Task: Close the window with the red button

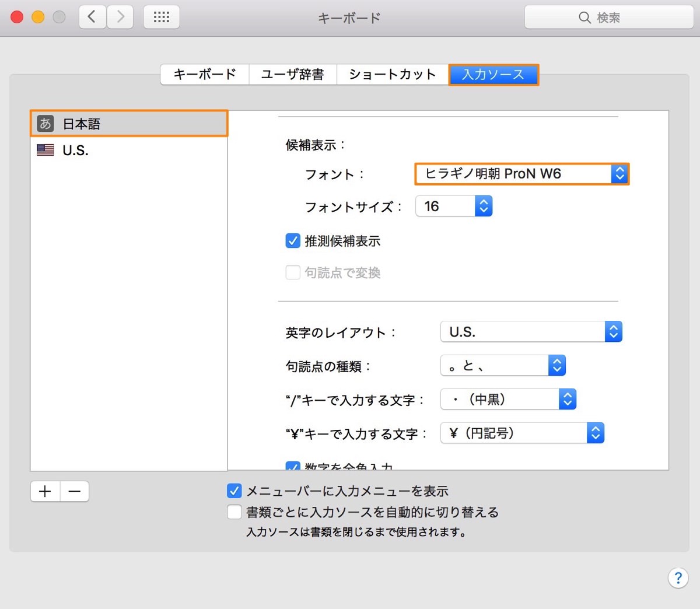Action: pyautogui.click(x=17, y=17)
